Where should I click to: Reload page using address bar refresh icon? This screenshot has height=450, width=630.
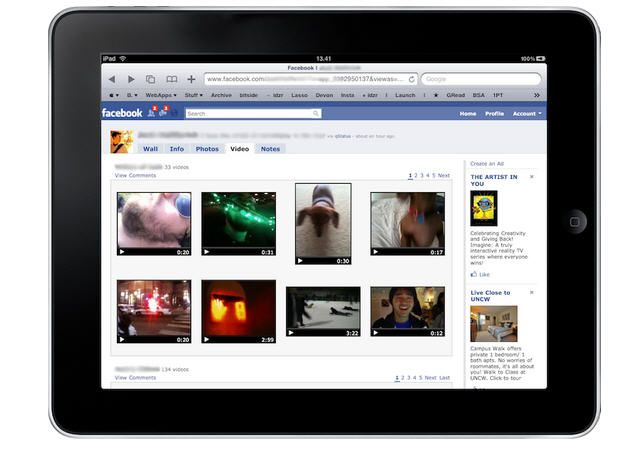pos(411,79)
